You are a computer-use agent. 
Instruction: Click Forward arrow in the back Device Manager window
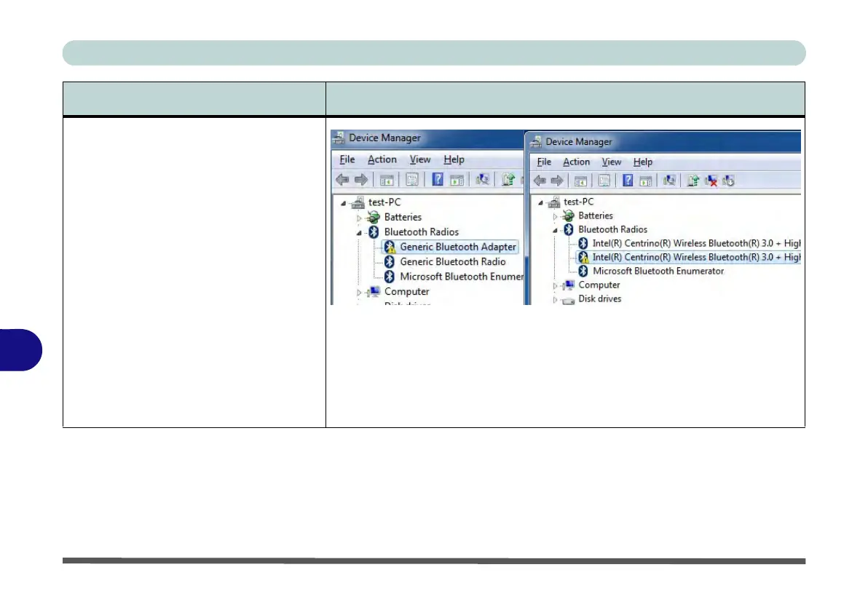[361, 179]
